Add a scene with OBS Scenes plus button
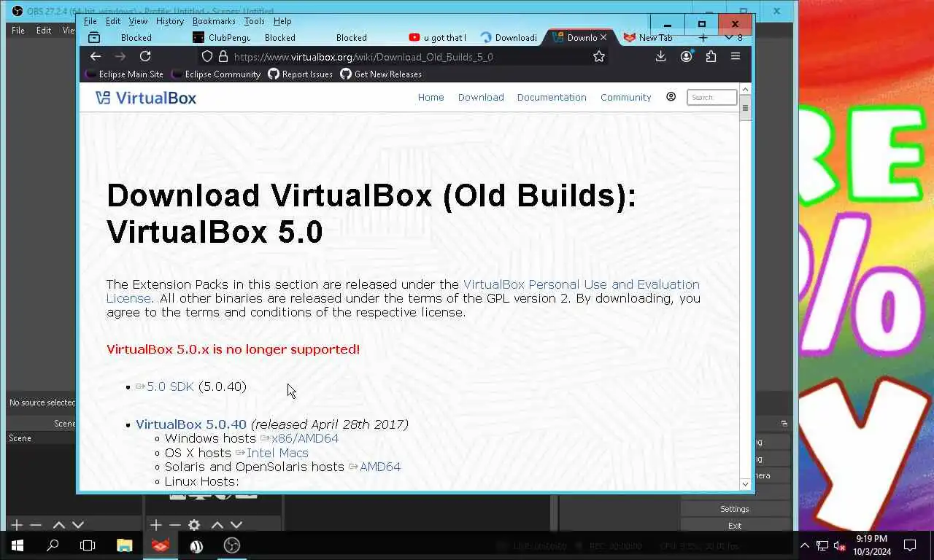This screenshot has width=934, height=560. (x=17, y=525)
